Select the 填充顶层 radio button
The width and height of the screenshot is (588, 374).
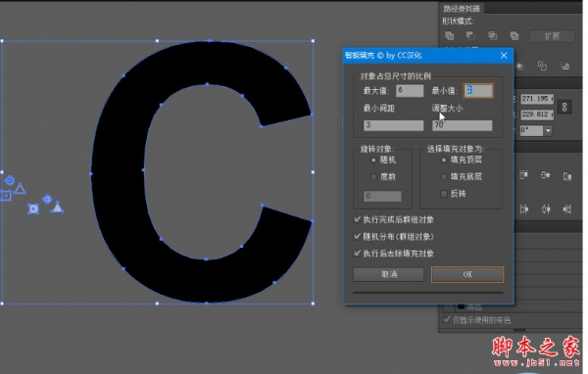coord(444,160)
